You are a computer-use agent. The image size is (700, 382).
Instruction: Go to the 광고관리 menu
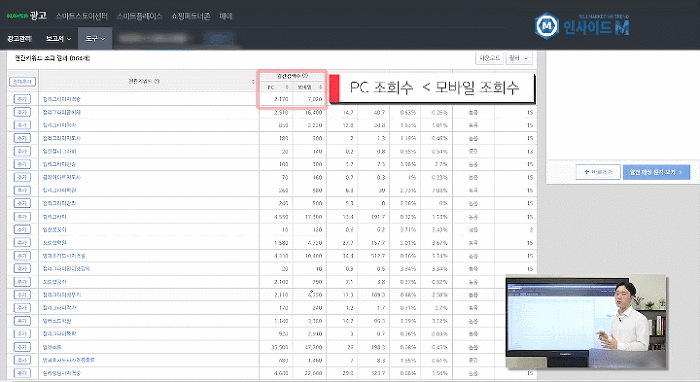pyautogui.click(x=19, y=39)
